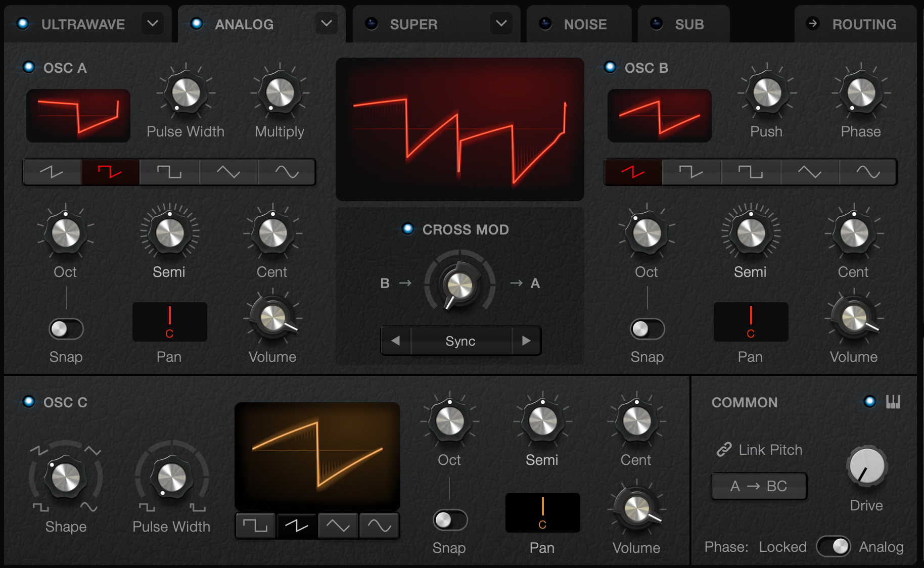Click the OSC C Shape knob
Viewport: 924px width, 568px height.
point(66,477)
